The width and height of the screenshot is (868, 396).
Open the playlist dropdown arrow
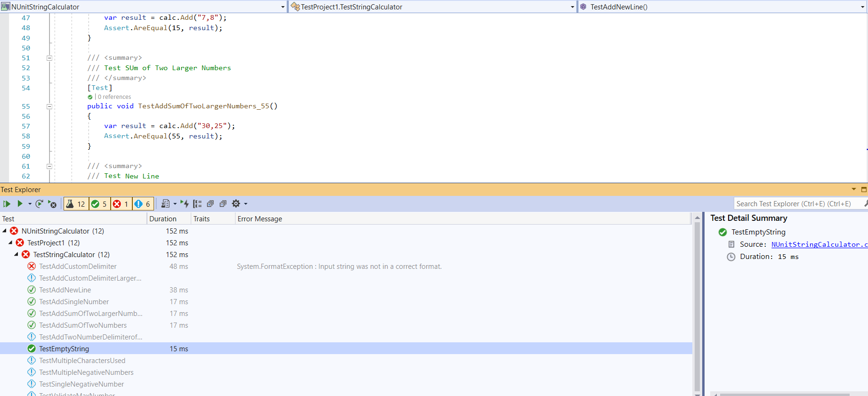point(175,204)
